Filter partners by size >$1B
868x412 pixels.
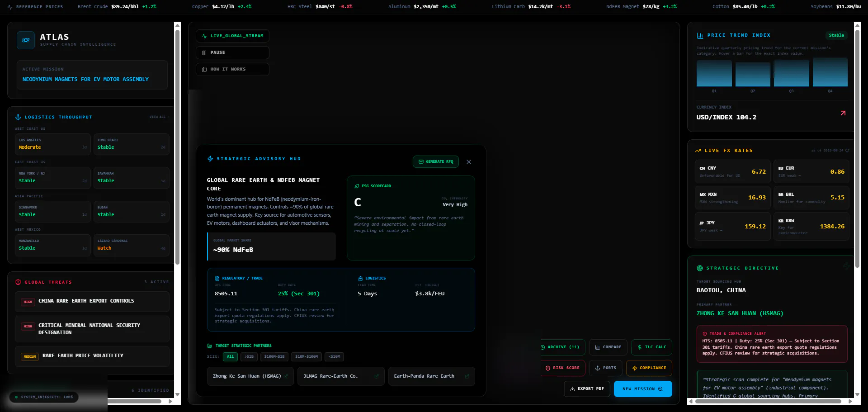click(x=249, y=357)
